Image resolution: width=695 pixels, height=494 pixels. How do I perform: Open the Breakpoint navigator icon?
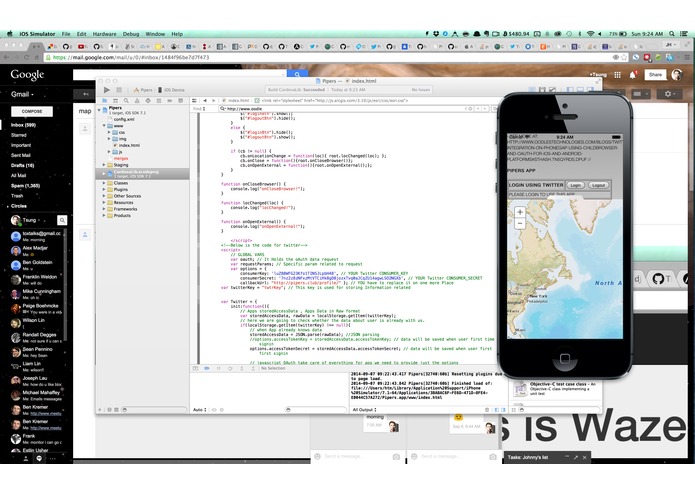tap(169, 101)
